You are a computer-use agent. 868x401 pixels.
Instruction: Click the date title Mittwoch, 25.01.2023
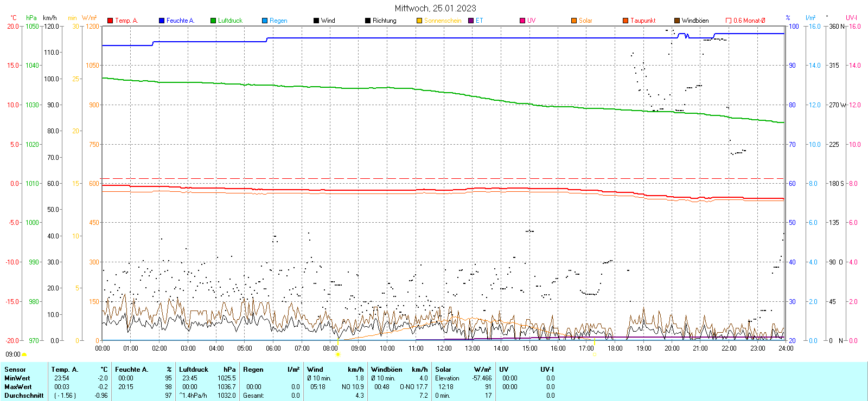point(435,8)
